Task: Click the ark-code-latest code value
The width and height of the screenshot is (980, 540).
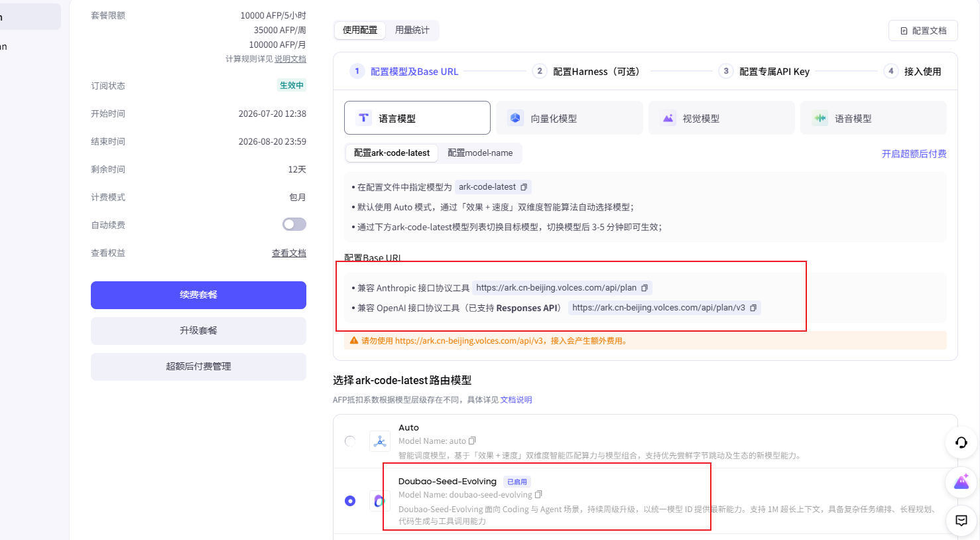Action: [487, 187]
